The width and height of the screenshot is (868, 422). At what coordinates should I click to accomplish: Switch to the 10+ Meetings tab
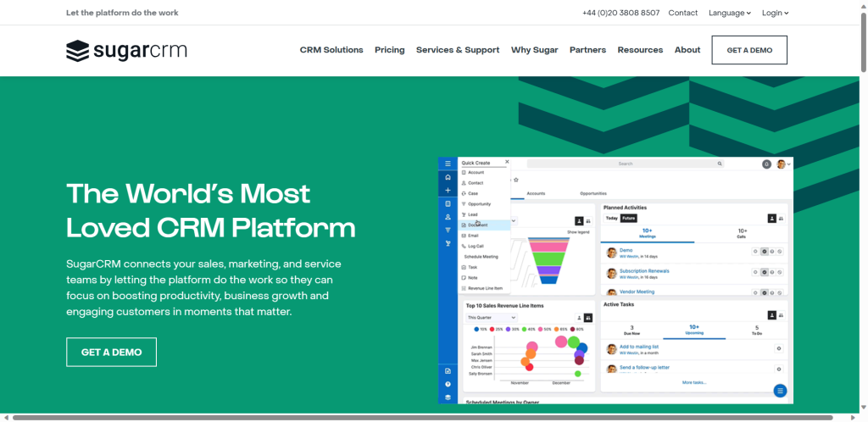point(647,233)
